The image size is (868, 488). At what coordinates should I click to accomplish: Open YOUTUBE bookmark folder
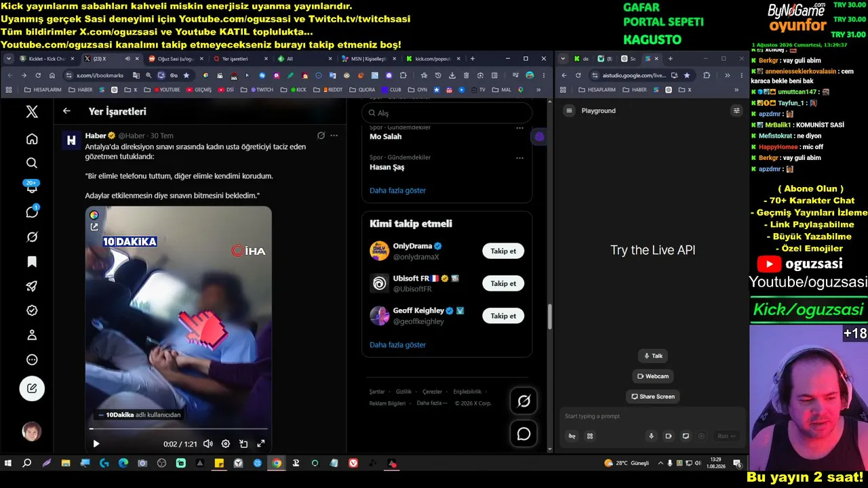(167, 89)
